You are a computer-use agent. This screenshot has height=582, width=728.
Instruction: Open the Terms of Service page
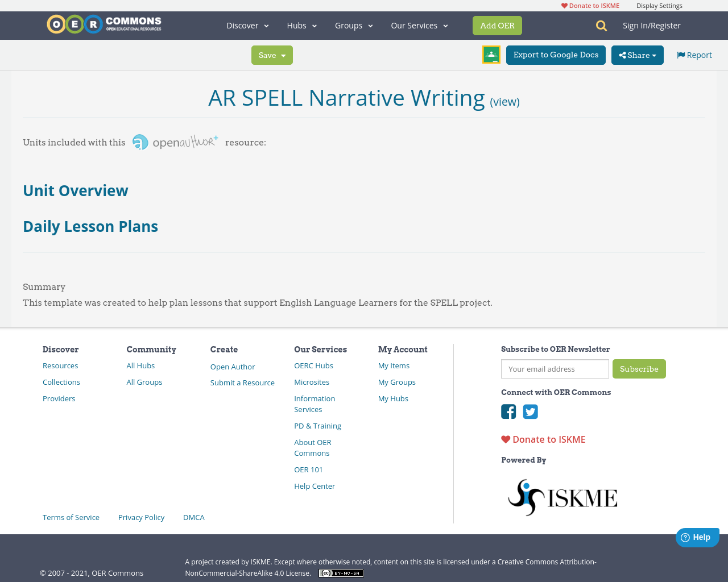(x=71, y=517)
